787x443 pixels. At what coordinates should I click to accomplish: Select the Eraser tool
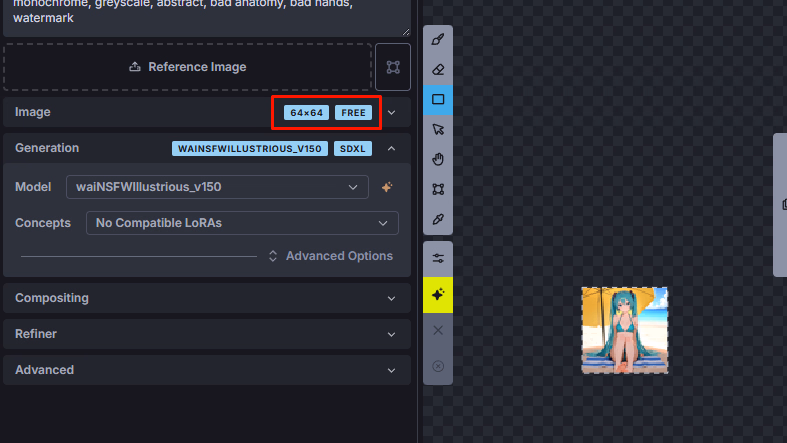[437, 70]
